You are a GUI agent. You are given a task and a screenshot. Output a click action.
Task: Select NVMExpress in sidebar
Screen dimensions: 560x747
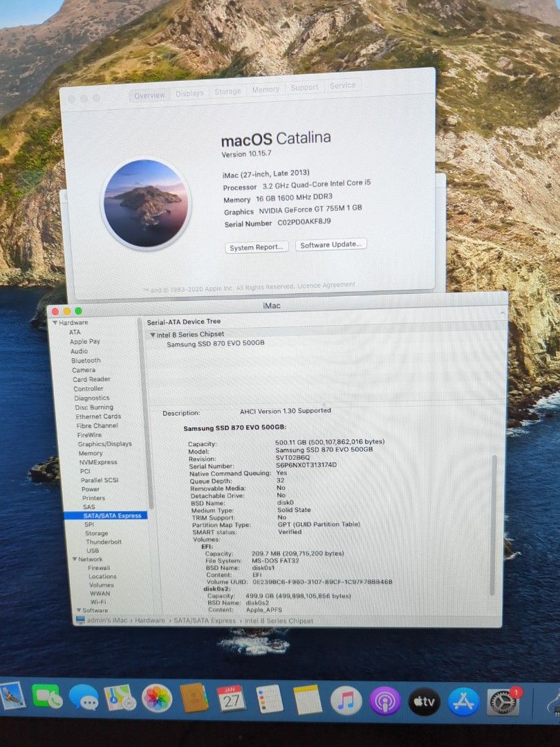tap(98, 462)
